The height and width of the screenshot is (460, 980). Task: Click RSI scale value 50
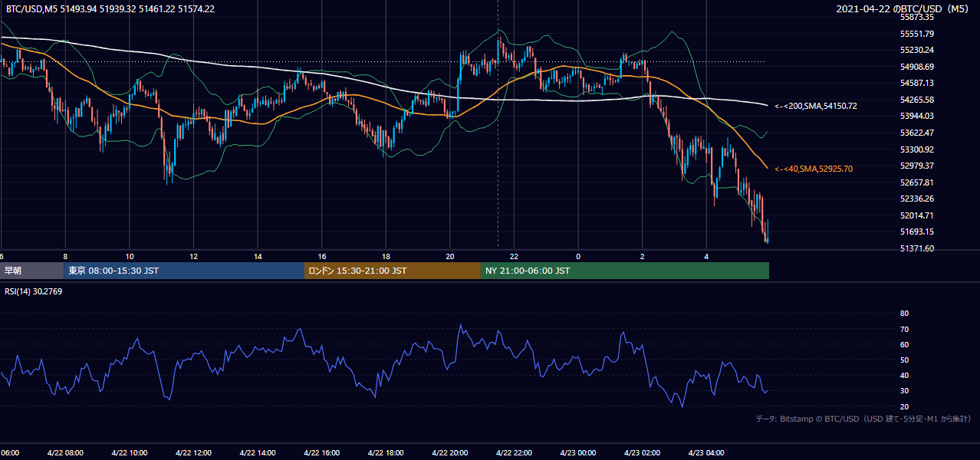904,360
